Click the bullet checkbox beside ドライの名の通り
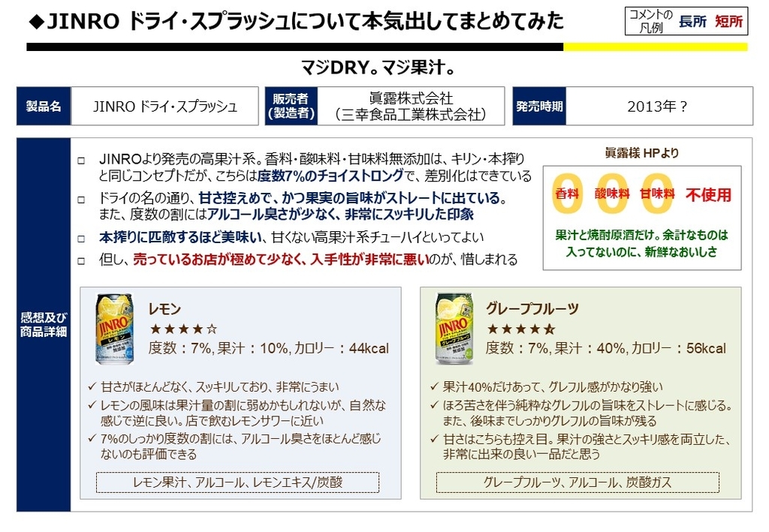This screenshot has width=769, height=532. pos(81,200)
